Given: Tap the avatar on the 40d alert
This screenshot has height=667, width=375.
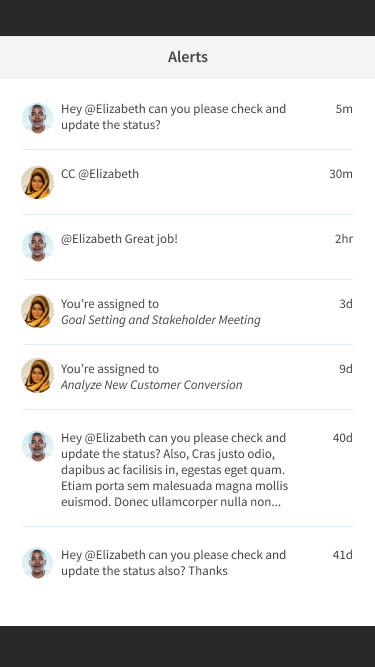Looking at the screenshot, I should tap(37, 446).
